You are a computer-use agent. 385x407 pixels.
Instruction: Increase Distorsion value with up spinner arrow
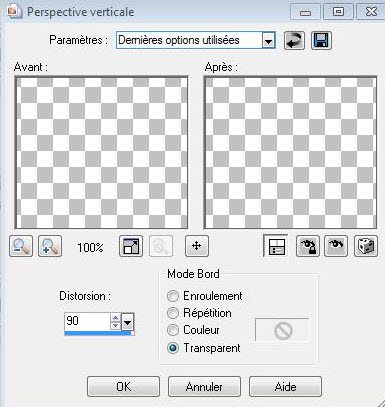pyautogui.click(x=115, y=318)
